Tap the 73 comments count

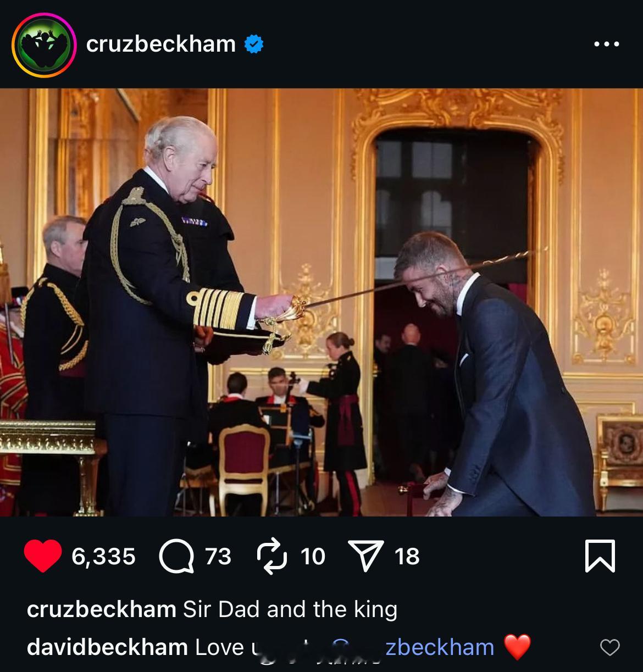point(218,557)
